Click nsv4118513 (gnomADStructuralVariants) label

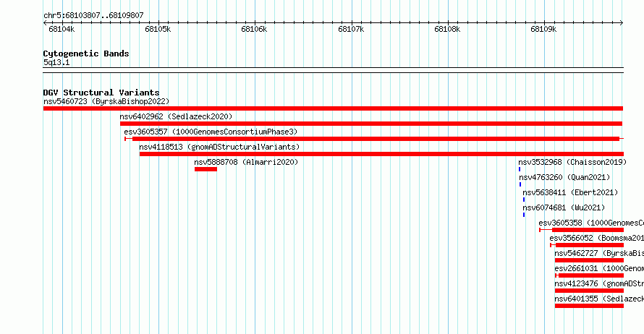(219, 147)
